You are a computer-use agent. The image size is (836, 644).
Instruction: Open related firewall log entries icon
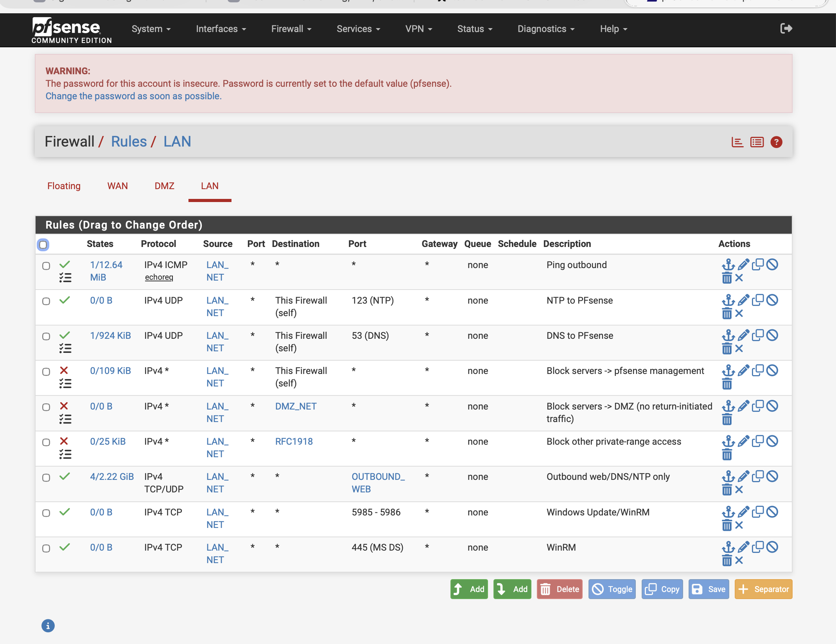tap(757, 142)
